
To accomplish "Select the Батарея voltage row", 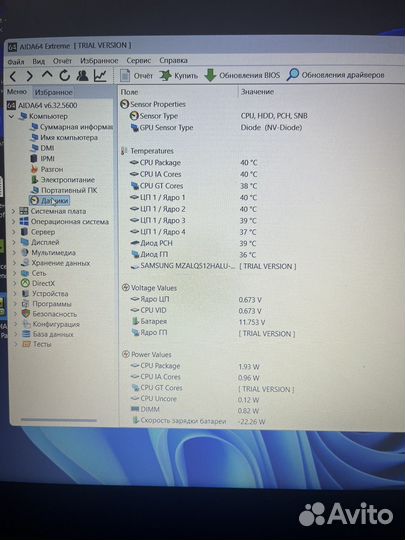I will pos(198,322).
